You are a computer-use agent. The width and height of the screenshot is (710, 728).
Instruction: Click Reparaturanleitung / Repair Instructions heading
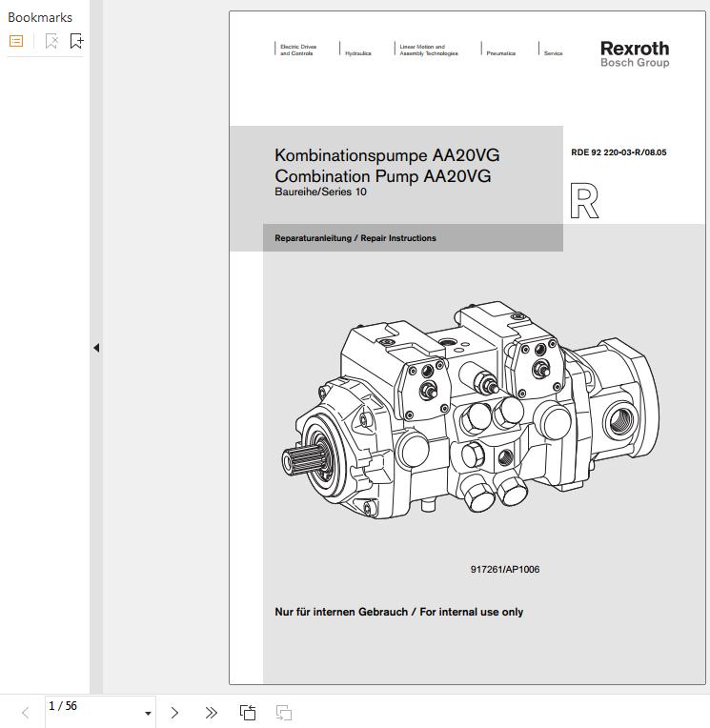point(355,238)
